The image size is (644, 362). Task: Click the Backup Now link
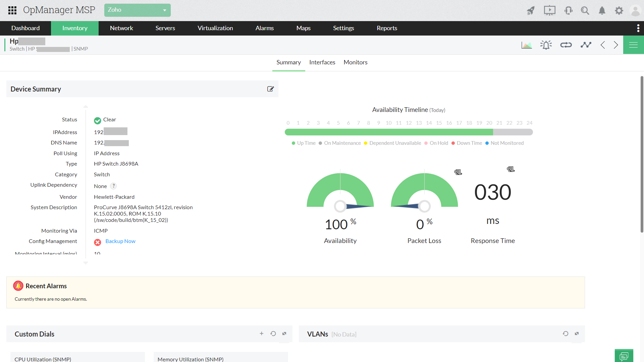(x=120, y=241)
